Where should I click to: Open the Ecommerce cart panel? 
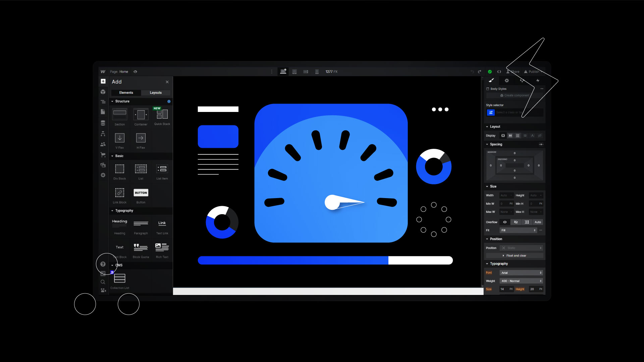click(103, 155)
